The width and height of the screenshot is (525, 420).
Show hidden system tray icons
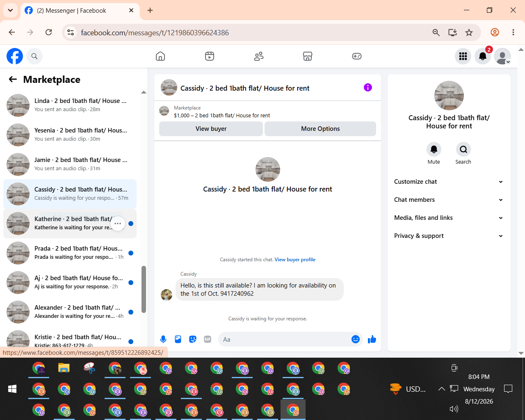441,389
